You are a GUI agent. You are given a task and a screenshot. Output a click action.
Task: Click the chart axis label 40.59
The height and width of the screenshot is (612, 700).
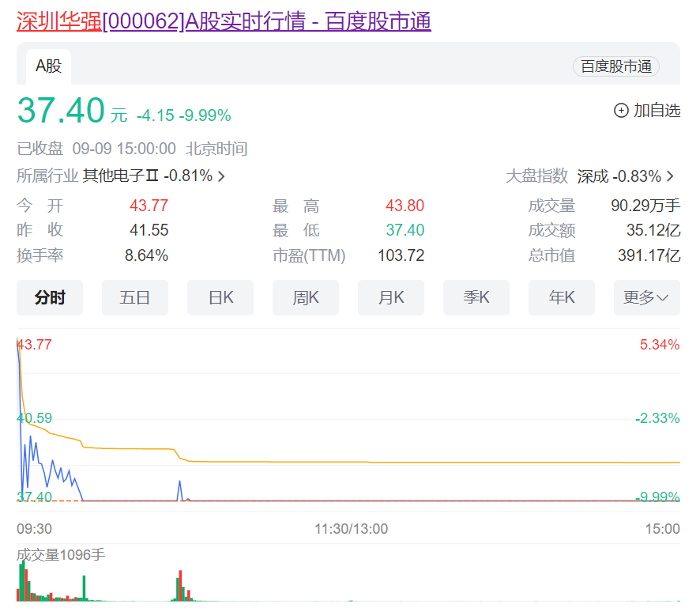pos(35,418)
